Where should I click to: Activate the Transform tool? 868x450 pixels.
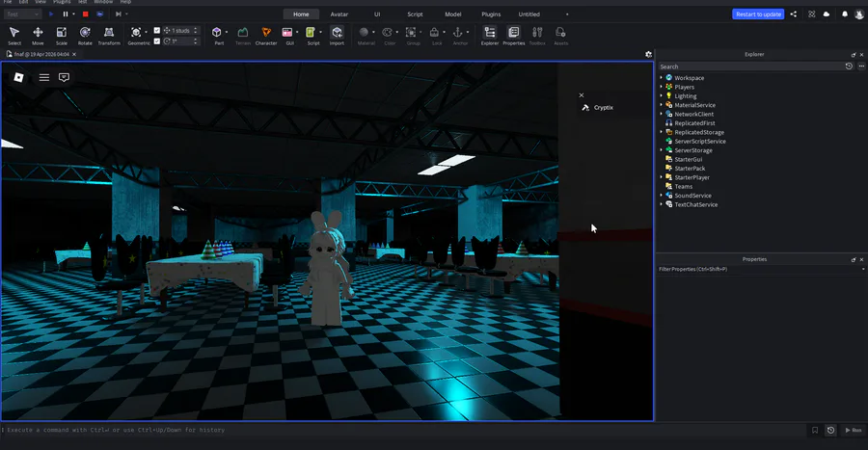click(x=109, y=36)
